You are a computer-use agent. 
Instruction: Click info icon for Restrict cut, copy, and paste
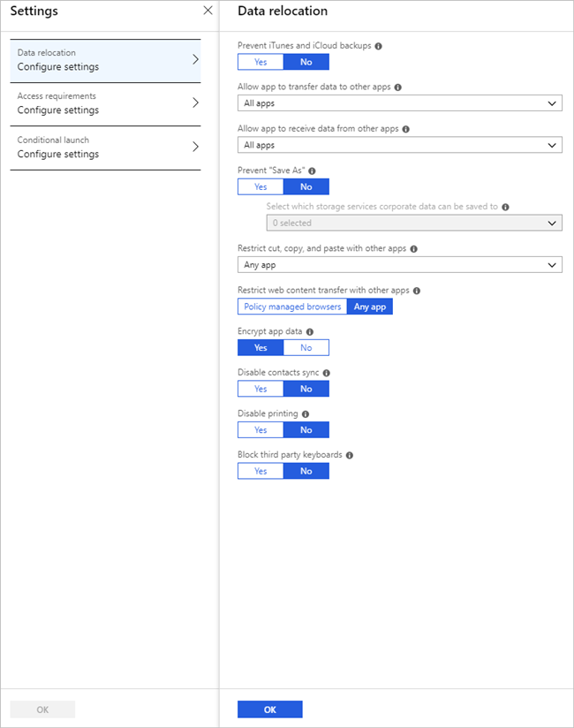[x=413, y=249]
